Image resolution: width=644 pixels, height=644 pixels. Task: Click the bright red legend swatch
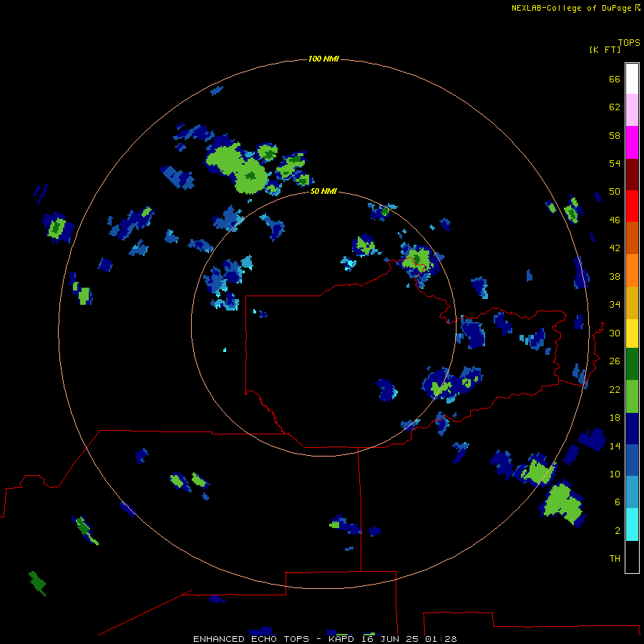(632, 206)
